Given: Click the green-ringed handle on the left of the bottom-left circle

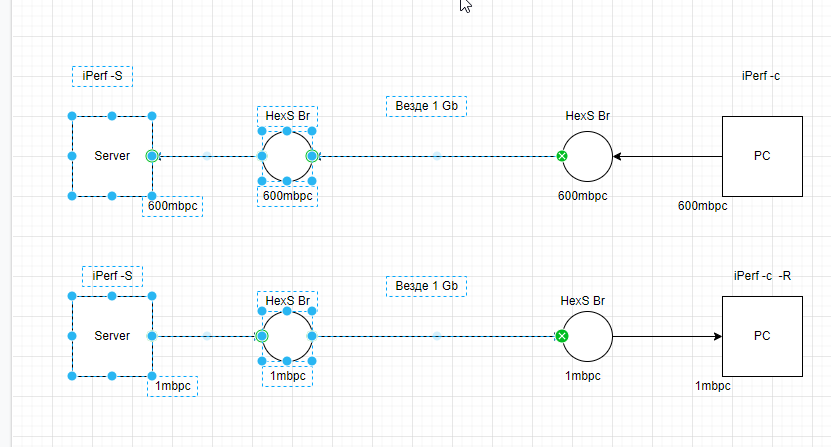Looking at the screenshot, I should pos(261,336).
